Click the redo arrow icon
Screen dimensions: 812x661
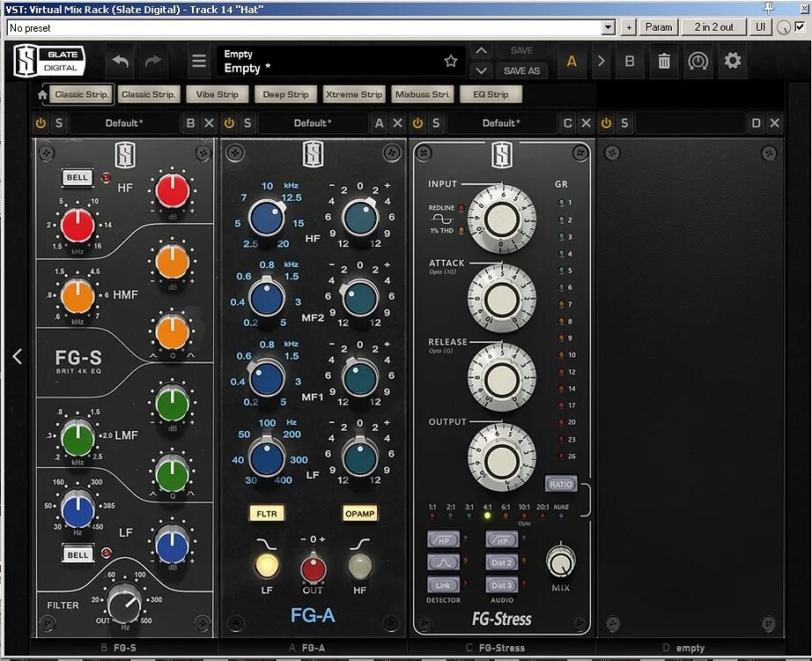click(152, 61)
